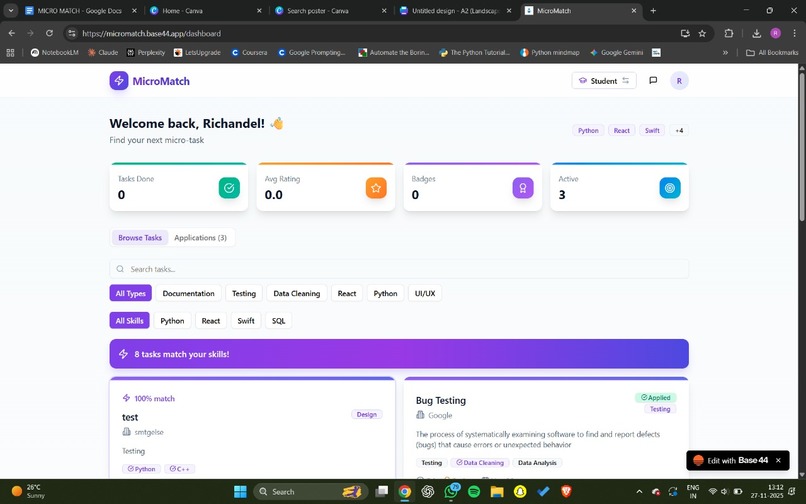Viewport: 806px width, 504px height.
Task: Click the page vertical scrollbar
Action: 801,148
